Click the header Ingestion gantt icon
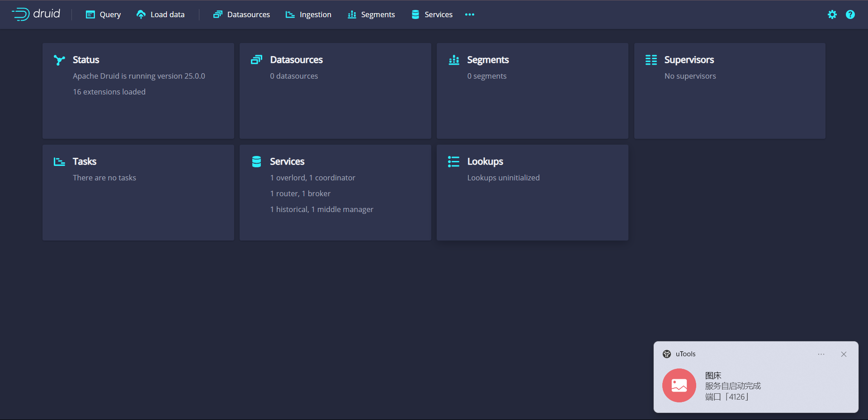Screen dimensions: 868x420 tap(290, 14)
